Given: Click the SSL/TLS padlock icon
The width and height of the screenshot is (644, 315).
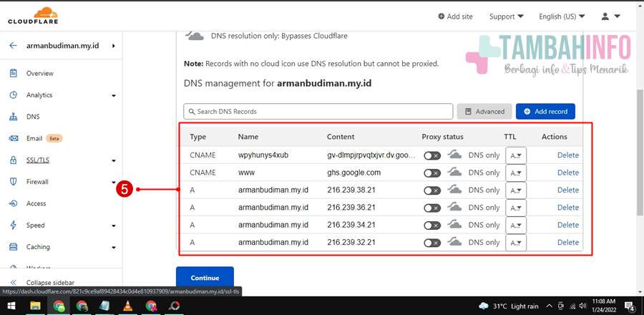Looking at the screenshot, I should [x=13, y=160].
